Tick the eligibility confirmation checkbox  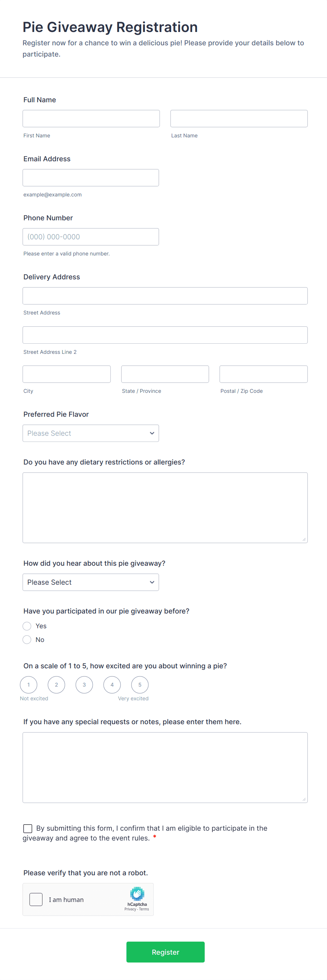click(28, 828)
